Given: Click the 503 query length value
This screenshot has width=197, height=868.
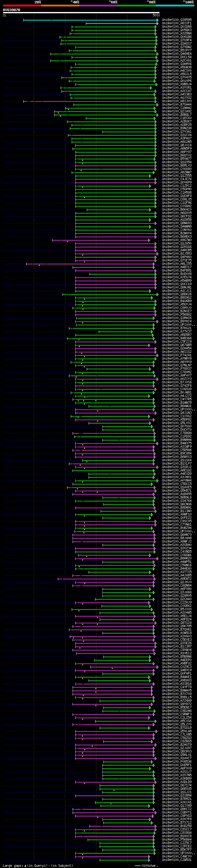Looking at the screenshot, I should (x=155, y=15).
